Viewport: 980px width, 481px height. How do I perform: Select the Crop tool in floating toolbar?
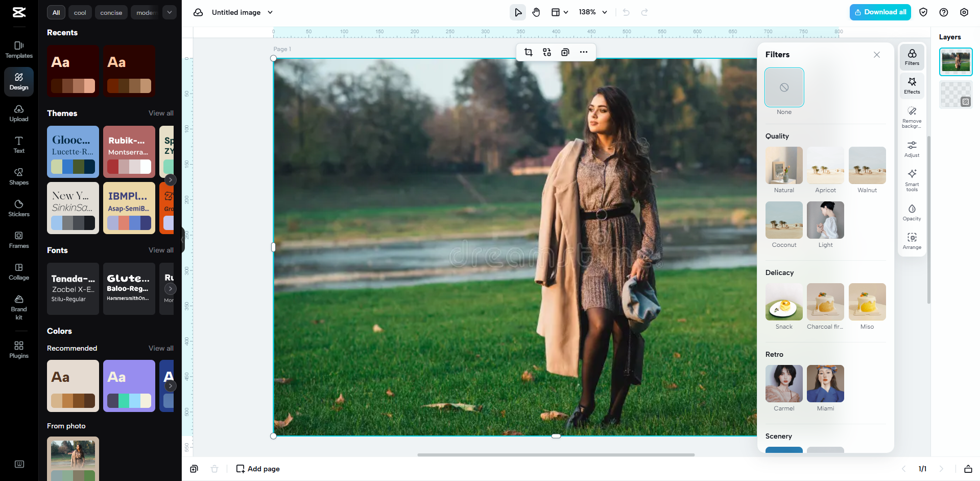[x=529, y=52]
